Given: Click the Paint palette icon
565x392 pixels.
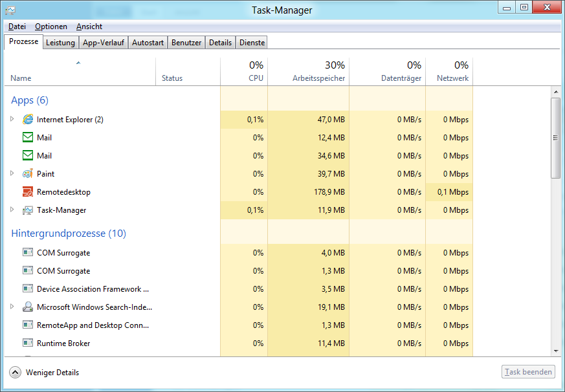Looking at the screenshot, I should pyautogui.click(x=28, y=173).
